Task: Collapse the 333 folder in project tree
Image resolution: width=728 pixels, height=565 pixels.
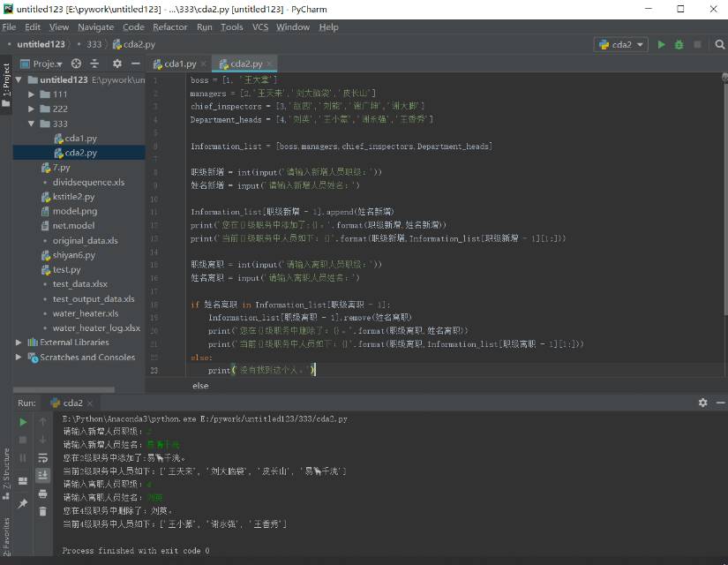Action: pyautogui.click(x=32, y=124)
